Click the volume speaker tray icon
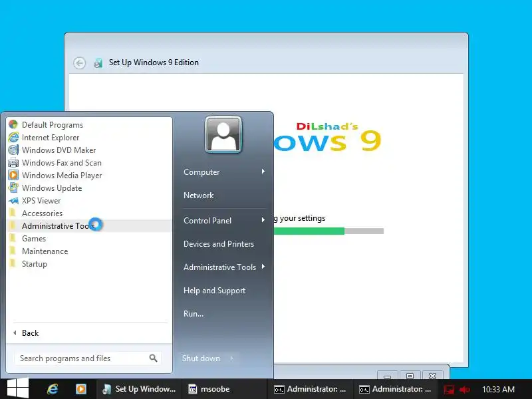 tap(464, 389)
